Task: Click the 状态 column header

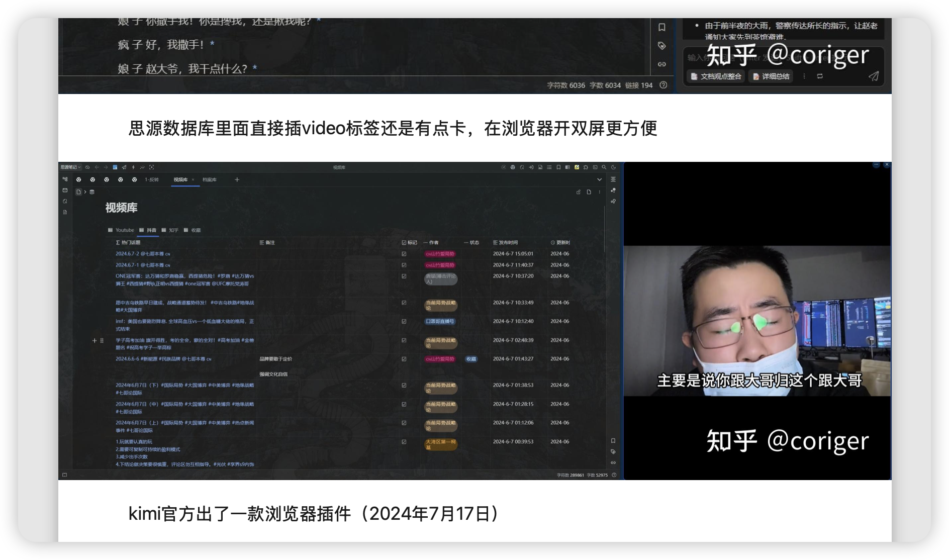Action: 471,242
